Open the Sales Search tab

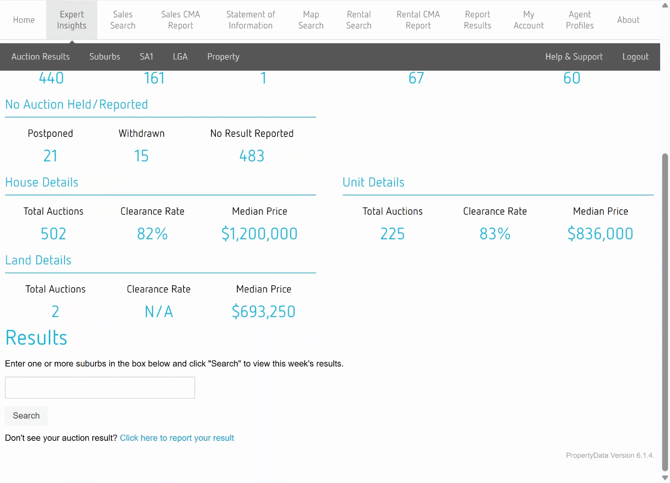click(123, 20)
